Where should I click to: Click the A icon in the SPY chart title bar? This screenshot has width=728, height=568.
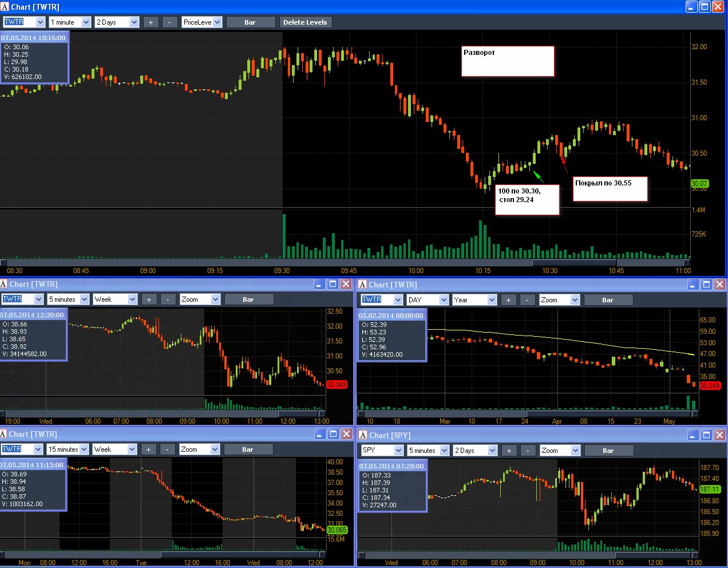(x=363, y=435)
